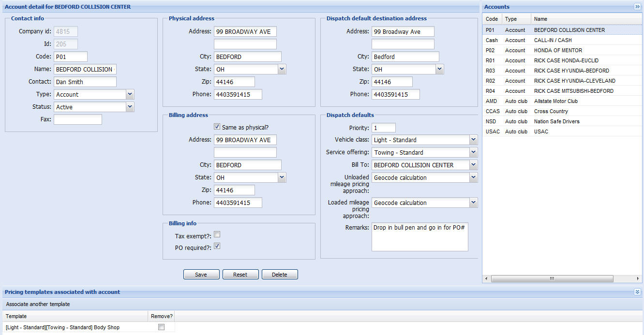Click 'Associate another template' link

38,304
